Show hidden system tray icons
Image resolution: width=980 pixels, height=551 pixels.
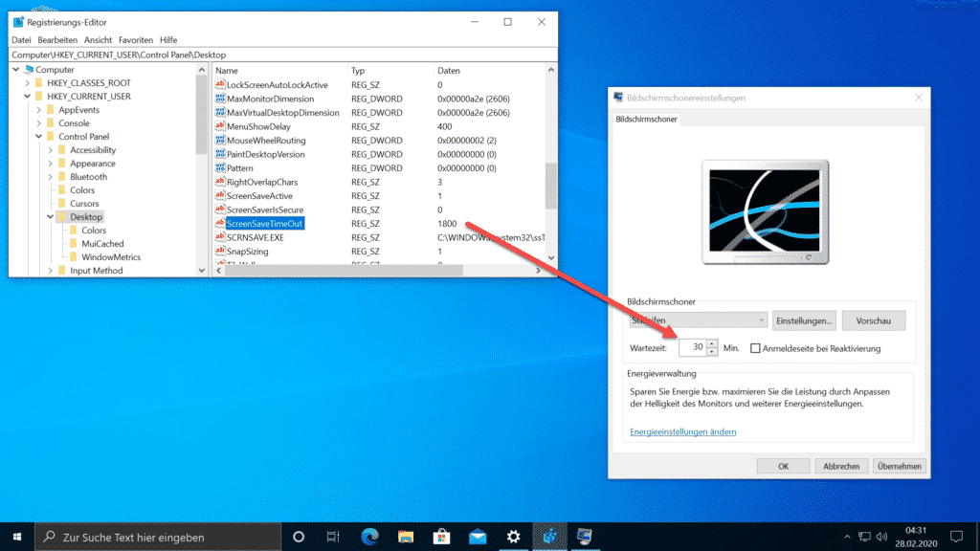847,537
